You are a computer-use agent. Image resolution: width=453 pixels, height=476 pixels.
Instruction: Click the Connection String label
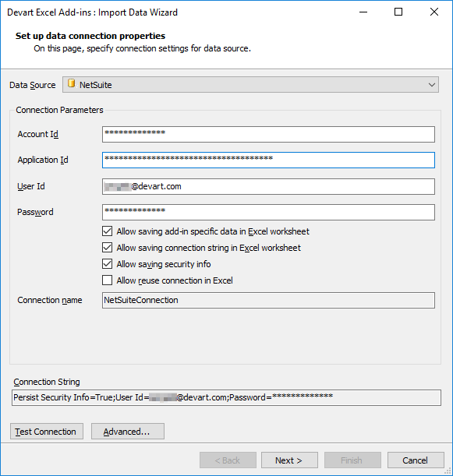click(x=47, y=382)
